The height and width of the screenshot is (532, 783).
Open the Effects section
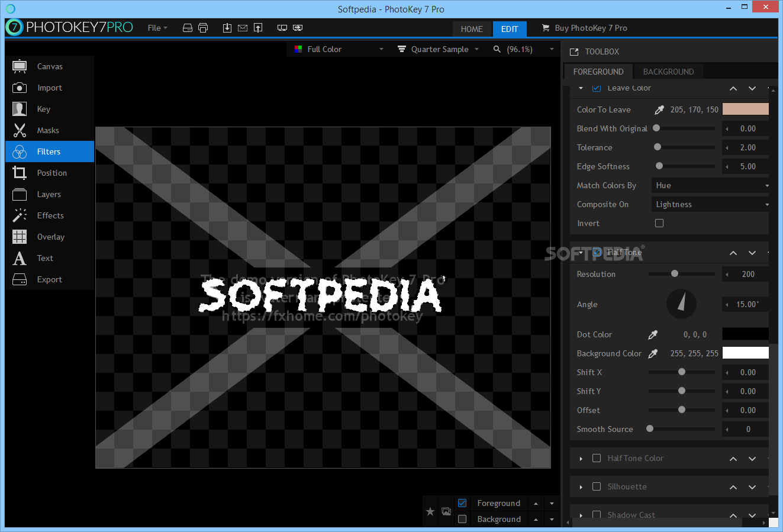pos(50,215)
